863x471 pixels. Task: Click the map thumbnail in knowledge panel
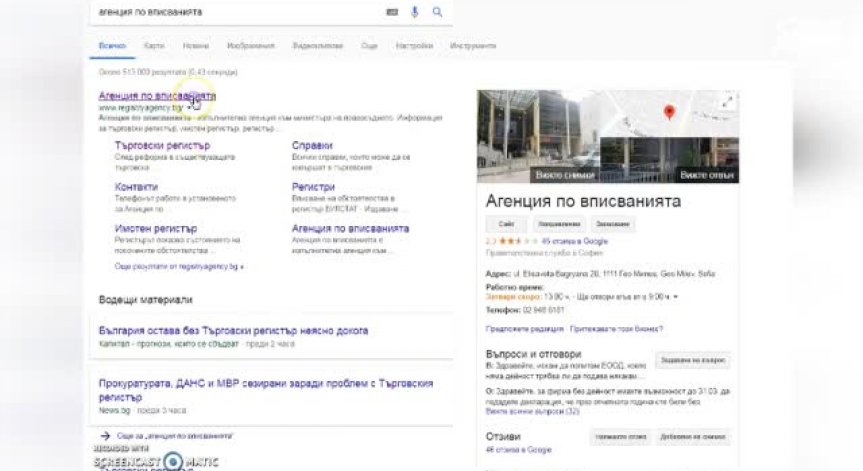[669, 113]
